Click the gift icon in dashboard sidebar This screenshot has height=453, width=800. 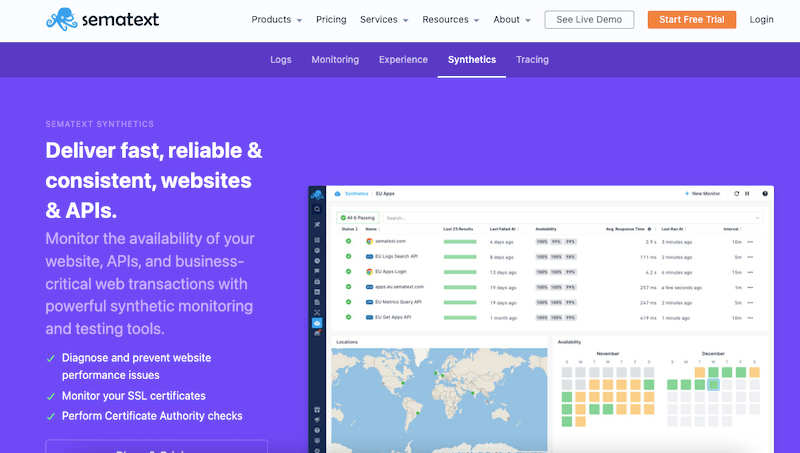pos(317,410)
